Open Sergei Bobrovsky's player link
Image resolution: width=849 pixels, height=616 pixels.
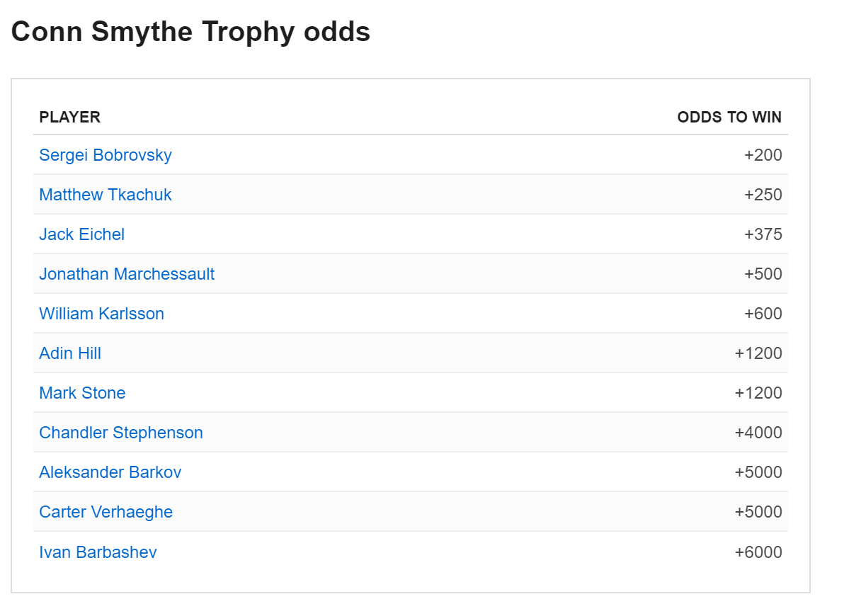pyautogui.click(x=106, y=155)
